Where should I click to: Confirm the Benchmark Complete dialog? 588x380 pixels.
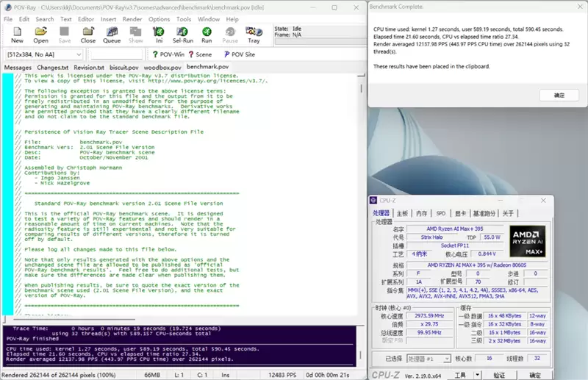coord(559,96)
